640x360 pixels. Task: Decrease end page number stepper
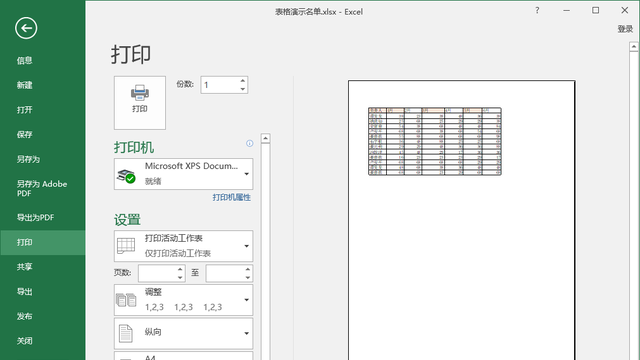(248, 278)
